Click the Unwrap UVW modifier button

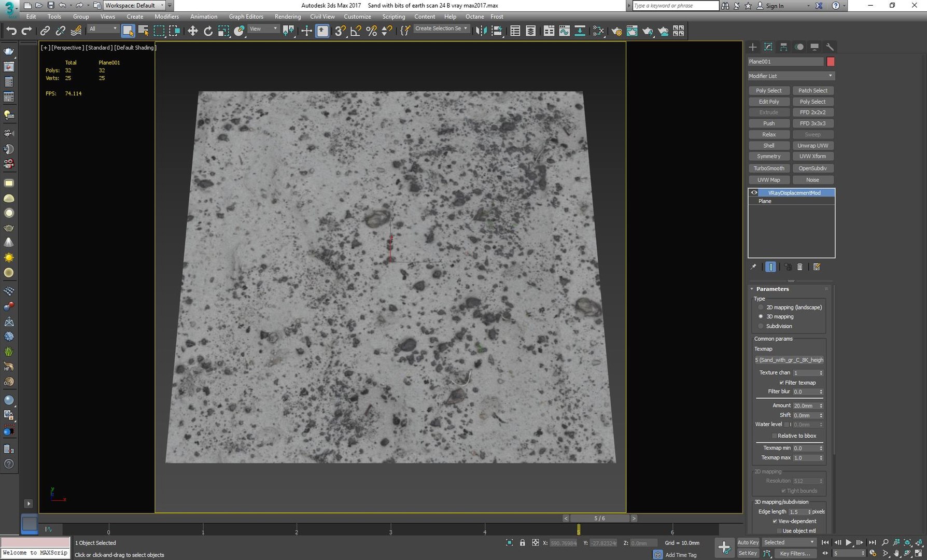click(812, 146)
